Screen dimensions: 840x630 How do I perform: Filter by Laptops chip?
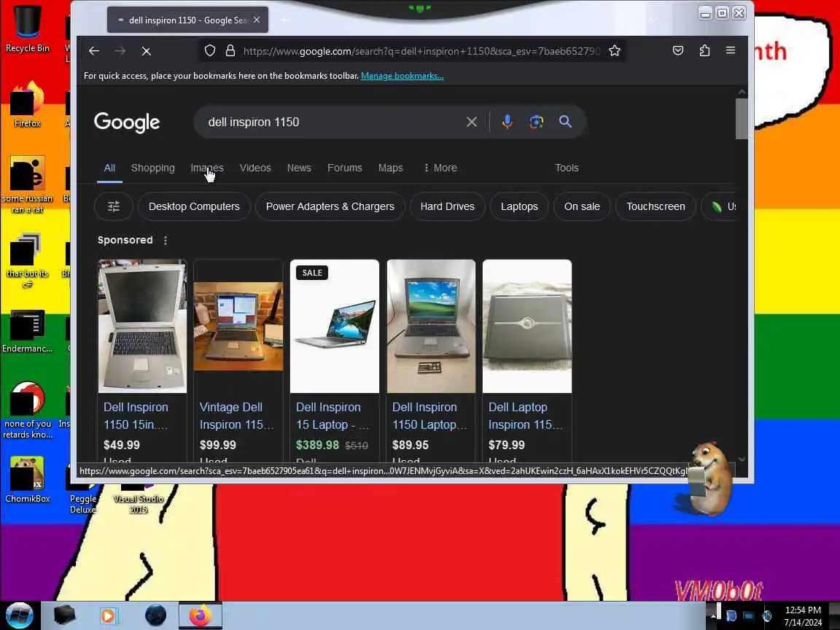point(519,206)
